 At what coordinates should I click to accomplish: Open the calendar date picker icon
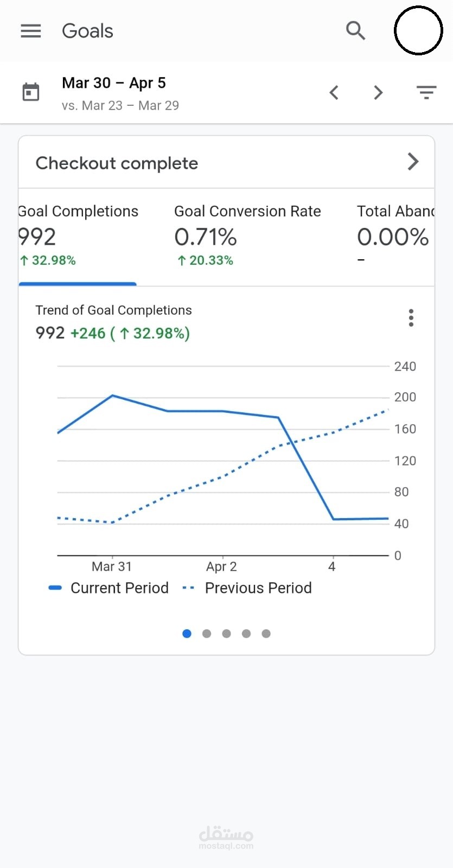[x=31, y=92]
